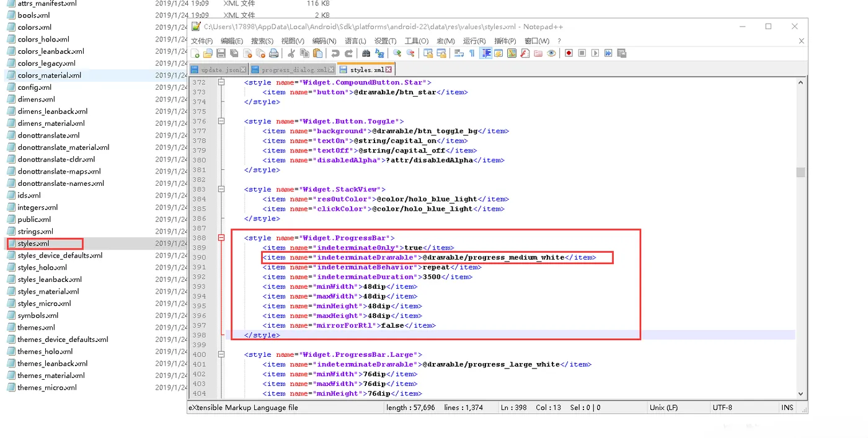Image resolution: width=868 pixels, height=438 pixels.
Task: Click the New file toolbar icon
Action: tap(195, 53)
